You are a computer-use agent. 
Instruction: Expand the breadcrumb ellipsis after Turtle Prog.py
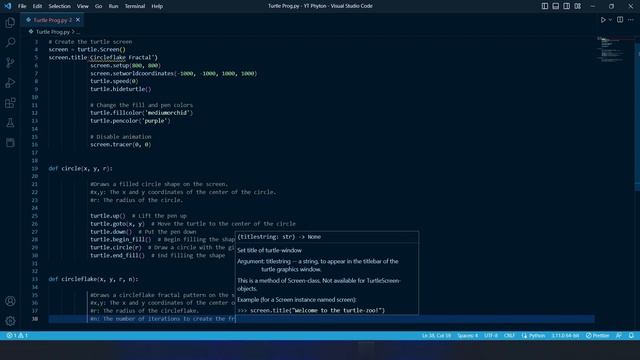pos(78,31)
